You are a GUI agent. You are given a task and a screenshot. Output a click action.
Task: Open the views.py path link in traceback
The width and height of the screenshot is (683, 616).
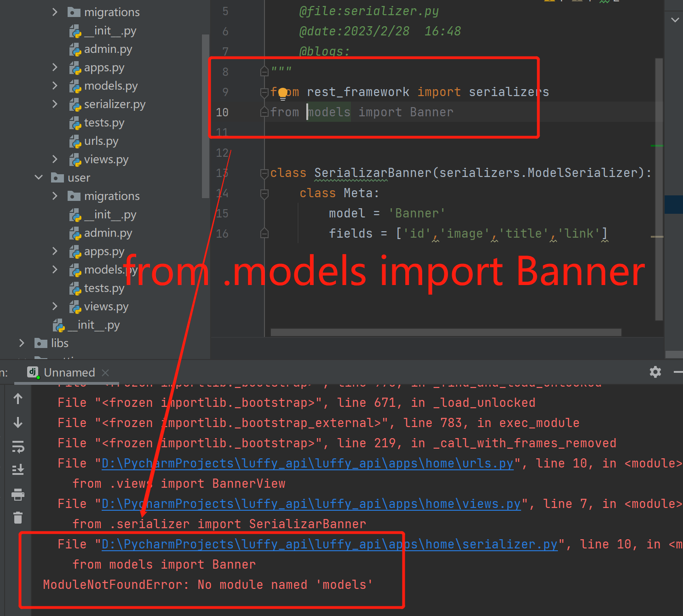click(311, 504)
